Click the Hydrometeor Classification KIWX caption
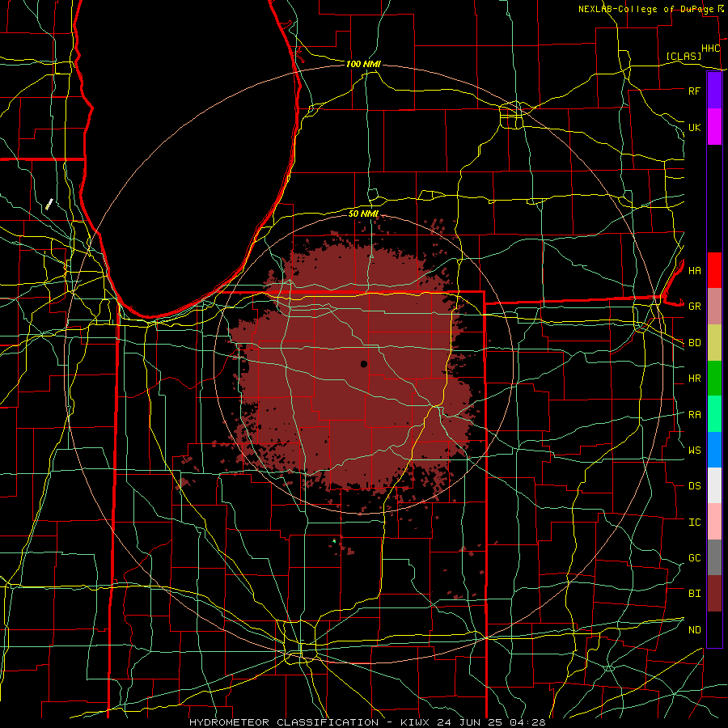This screenshot has width=728, height=728. pyautogui.click(x=367, y=722)
